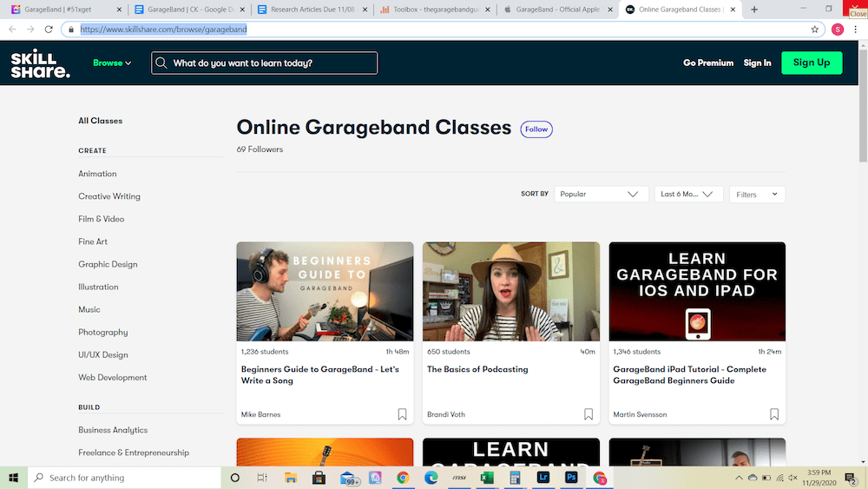Open Lightroom from the taskbar
The width and height of the screenshot is (868, 489).
pyautogui.click(x=543, y=478)
